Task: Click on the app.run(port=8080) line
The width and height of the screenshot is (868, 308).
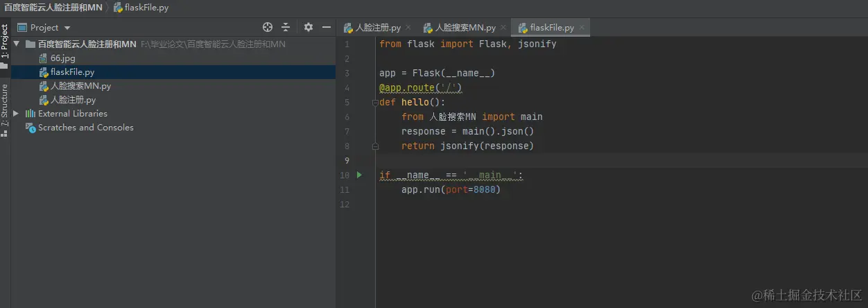Action: tap(451, 189)
